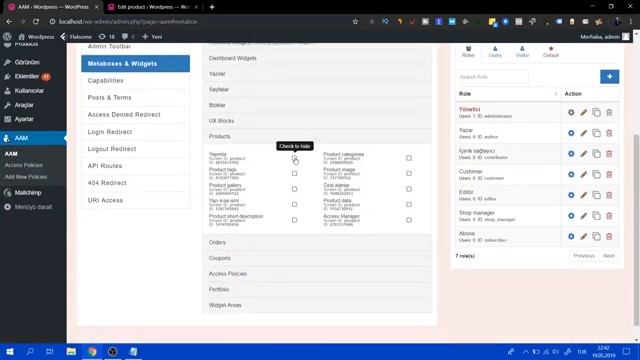The image size is (640, 360).
Task: Check to hide Product gallery metabox
Action: [294, 189]
